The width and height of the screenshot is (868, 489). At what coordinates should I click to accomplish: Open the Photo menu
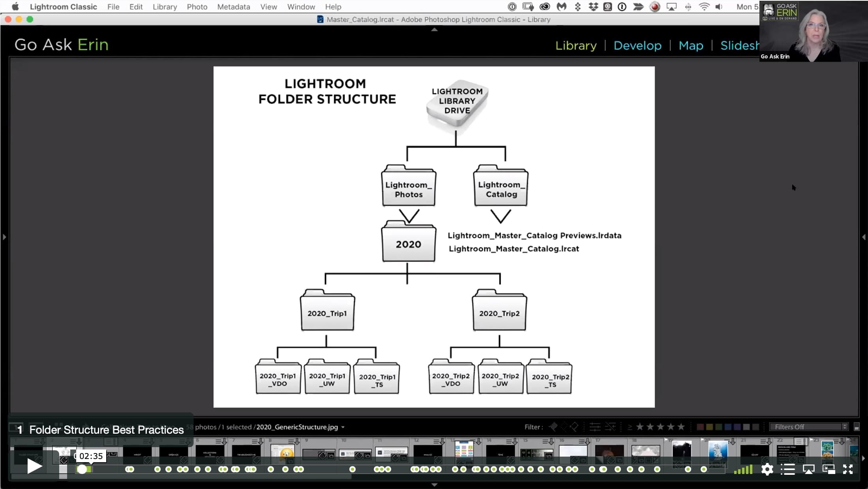coord(197,7)
